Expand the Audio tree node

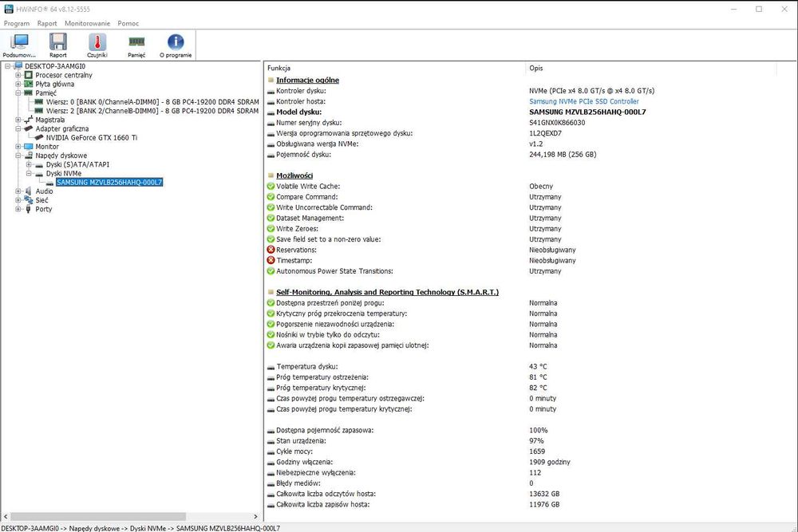point(18,191)
